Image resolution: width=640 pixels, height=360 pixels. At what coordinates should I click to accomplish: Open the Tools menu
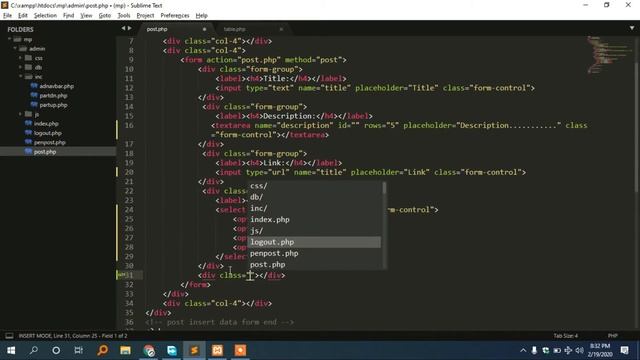click(x=124, y=16)
